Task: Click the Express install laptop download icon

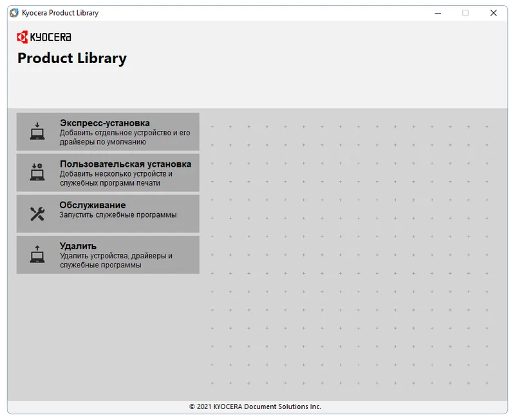Action: click(37, 131)
